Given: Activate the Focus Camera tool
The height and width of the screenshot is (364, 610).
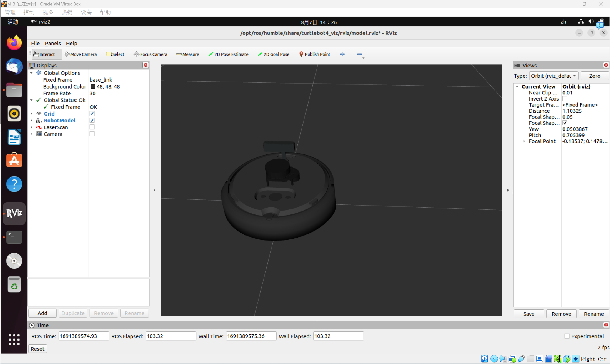Looking at the screenshot, I should 150,54.
